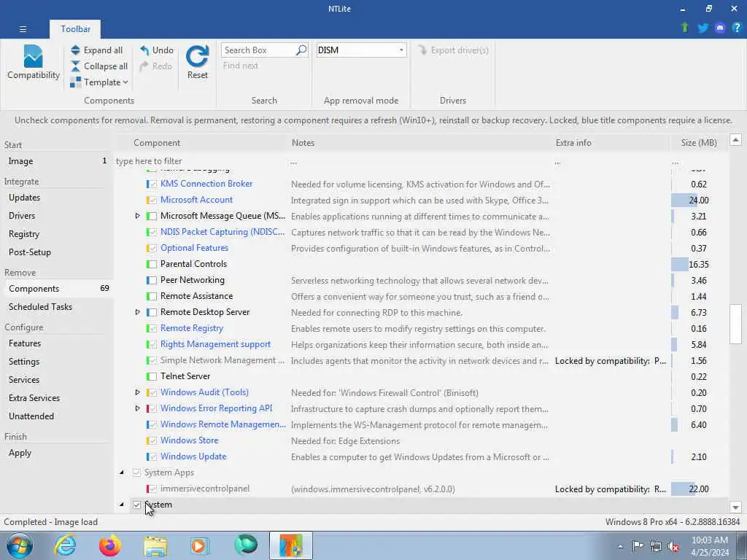Toggle the Windows Store checkbox
This screenshot has height=560, width=747.
click(x=152, y=440)
